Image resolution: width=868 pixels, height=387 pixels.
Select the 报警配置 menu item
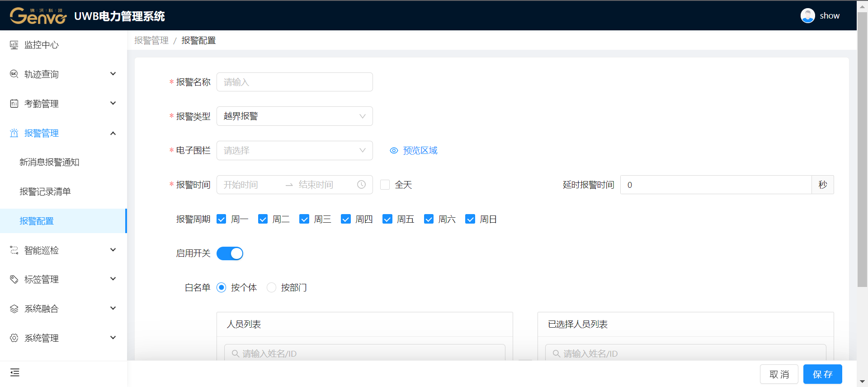coord(63,221)
